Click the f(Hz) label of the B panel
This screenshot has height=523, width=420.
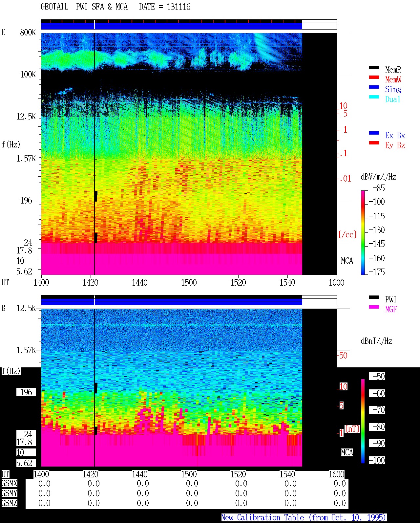[11, 371]
